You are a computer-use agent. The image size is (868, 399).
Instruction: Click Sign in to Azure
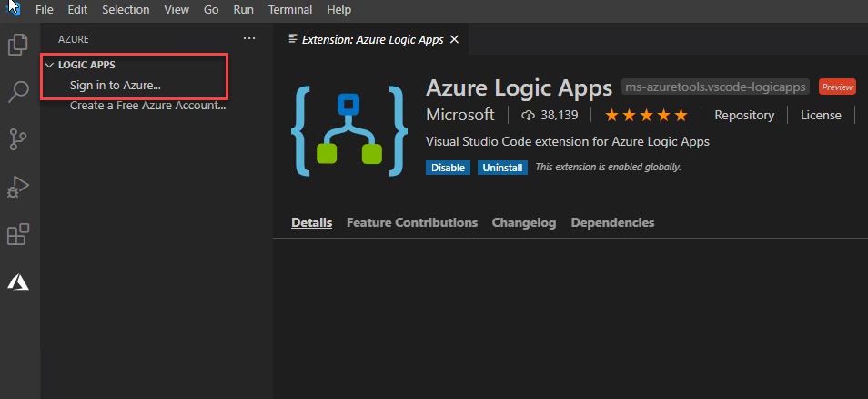coord(115,86)
